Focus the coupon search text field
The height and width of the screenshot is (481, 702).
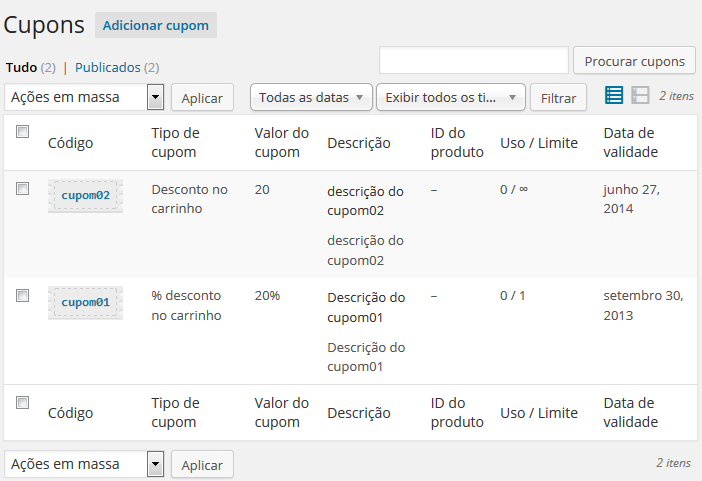473,60
